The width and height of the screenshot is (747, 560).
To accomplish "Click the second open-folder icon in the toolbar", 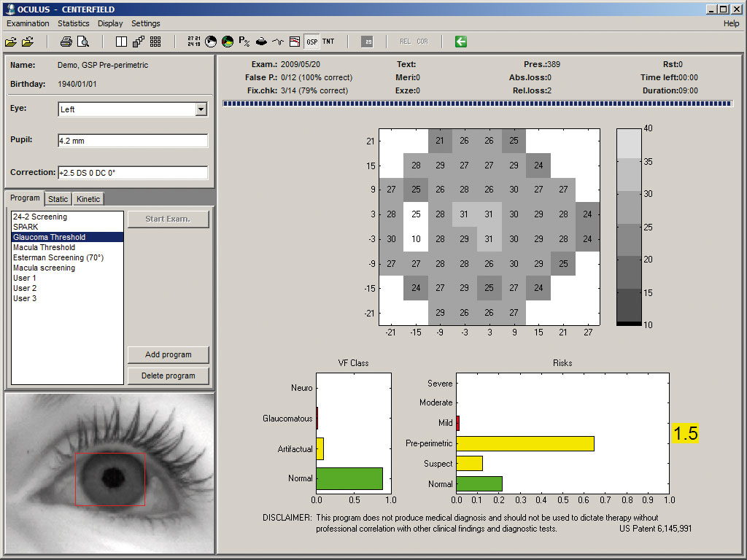I will [28, 42].
